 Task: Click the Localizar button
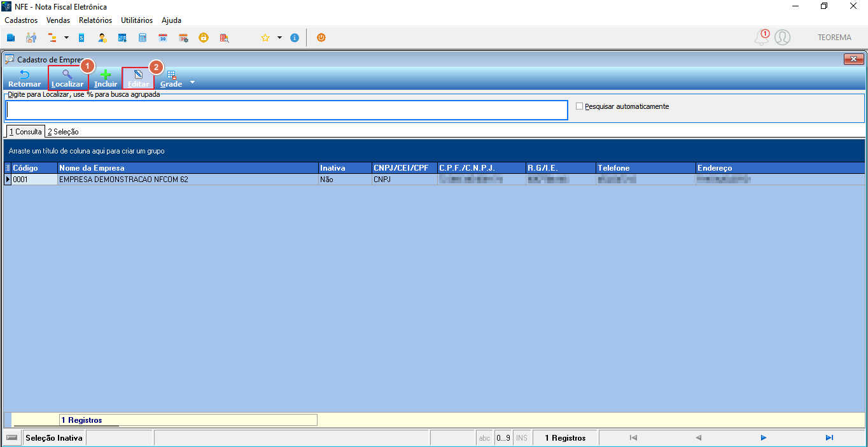(67, 79)
